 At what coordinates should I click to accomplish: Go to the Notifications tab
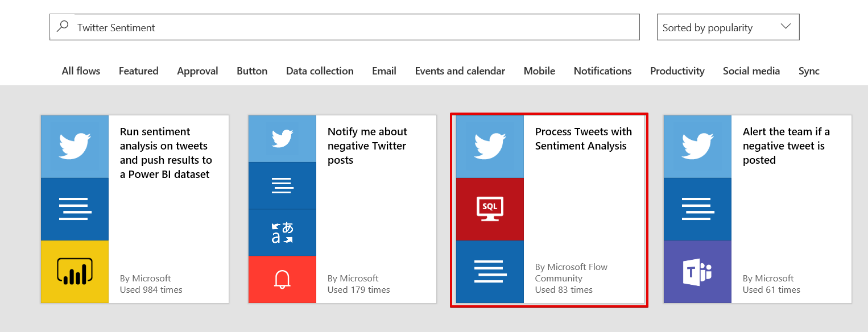[x=602, y=71]
